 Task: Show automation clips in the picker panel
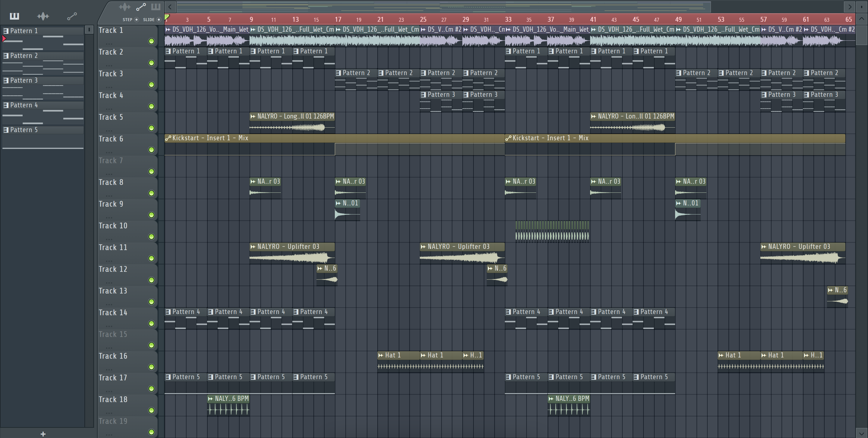72,16
